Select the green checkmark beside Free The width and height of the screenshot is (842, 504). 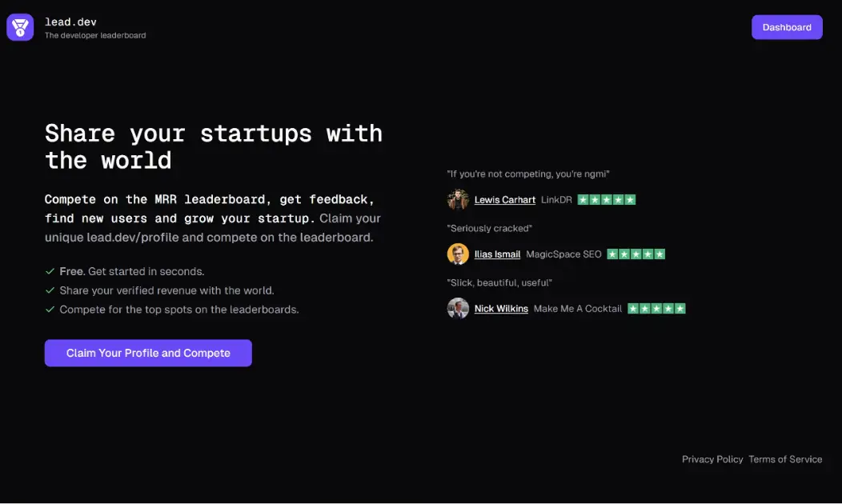(x=50, y=271)
